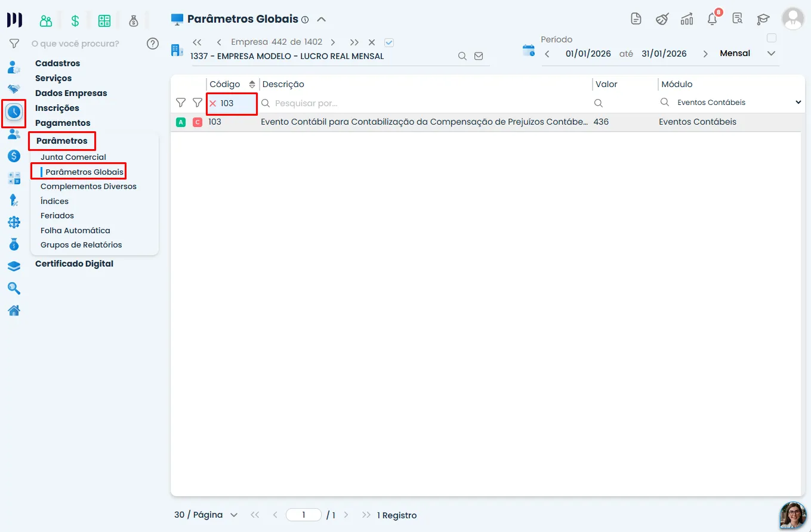The height and width of the screenshot is (532, 811).
Task: Click the company search magnifier icon
Action: [462, 56]
